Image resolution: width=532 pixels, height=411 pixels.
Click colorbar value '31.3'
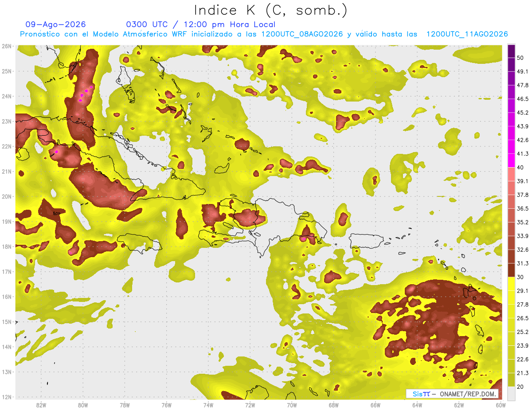(x=523, y=263)
